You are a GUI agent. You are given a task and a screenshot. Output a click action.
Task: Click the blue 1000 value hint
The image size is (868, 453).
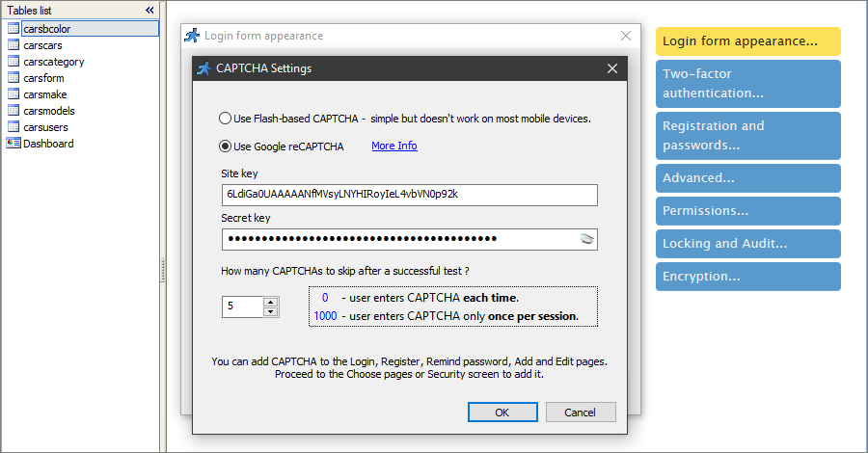325,316
